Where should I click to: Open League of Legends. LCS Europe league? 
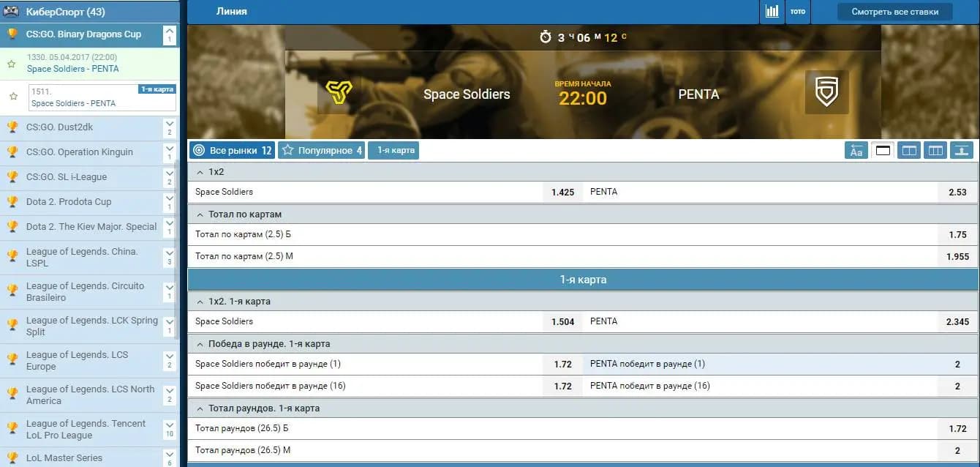coord(77,360)
